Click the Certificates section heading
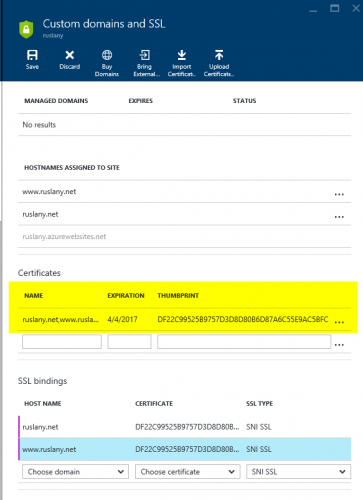 [x=39, y=273]
